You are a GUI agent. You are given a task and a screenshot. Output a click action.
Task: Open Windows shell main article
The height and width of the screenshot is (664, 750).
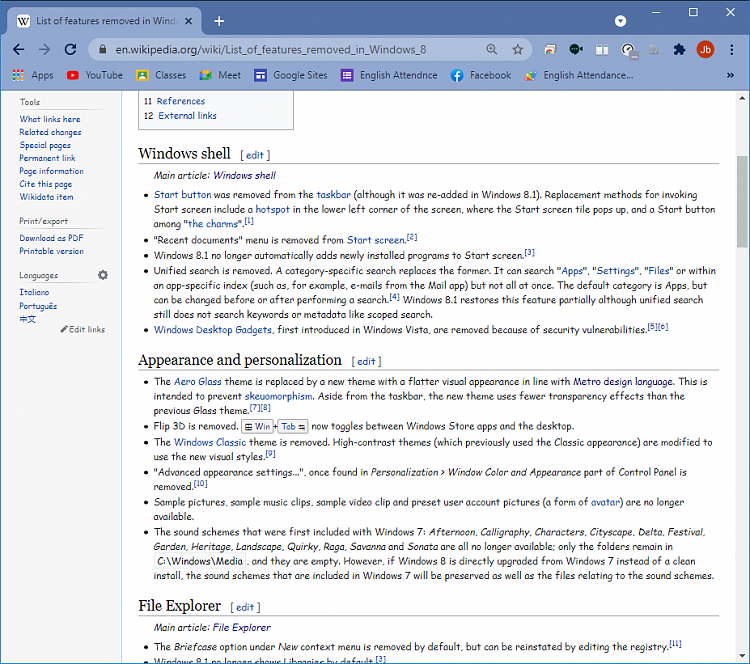[244, 176]
